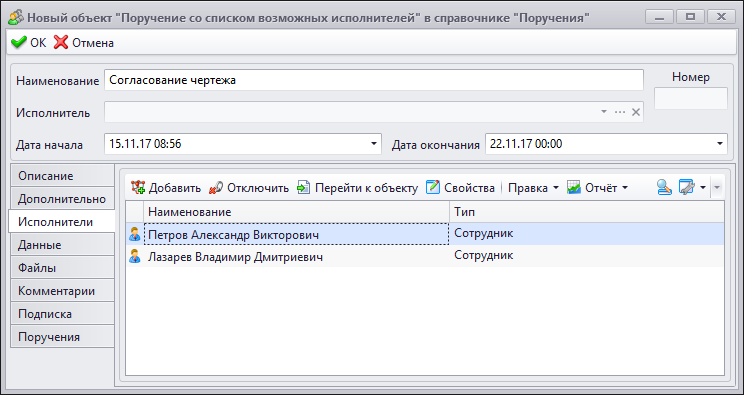Minimize the window

pos(659,17)
